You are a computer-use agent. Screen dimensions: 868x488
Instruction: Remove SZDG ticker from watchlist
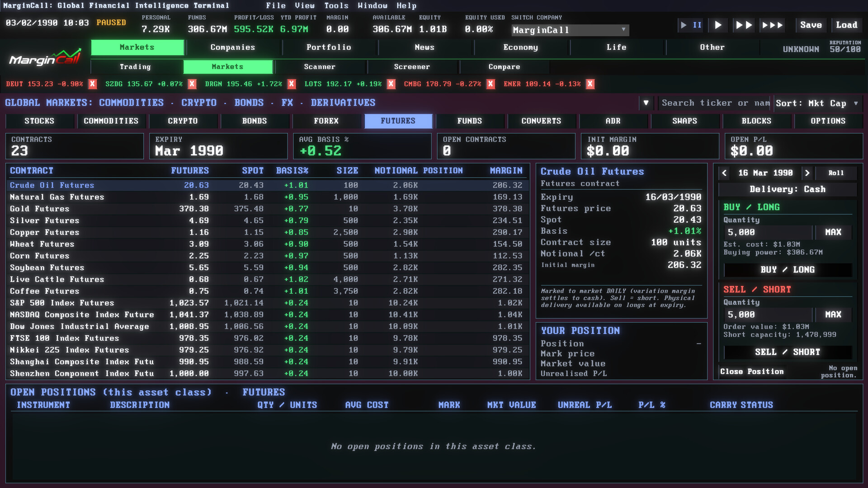coord(192,84)
